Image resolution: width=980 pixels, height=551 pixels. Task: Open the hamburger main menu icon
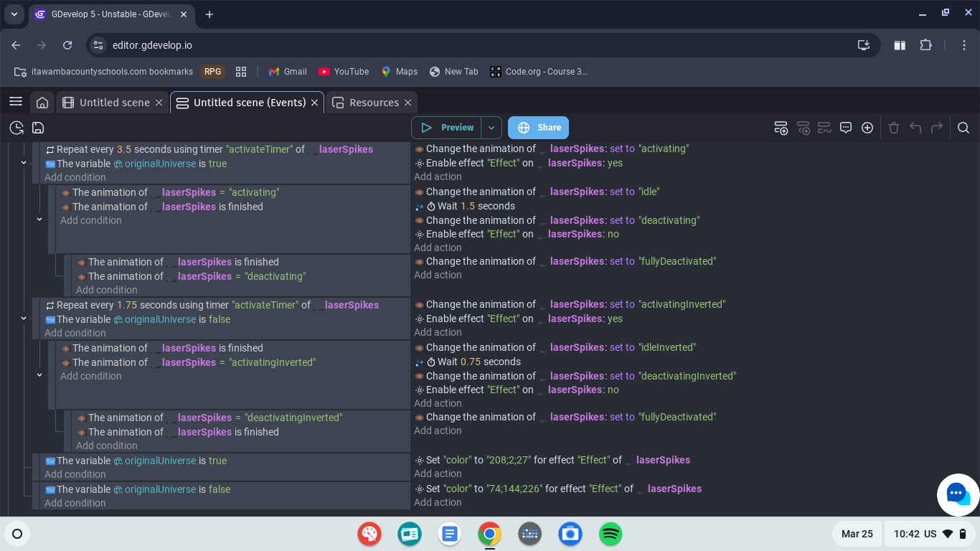point(16,102)
